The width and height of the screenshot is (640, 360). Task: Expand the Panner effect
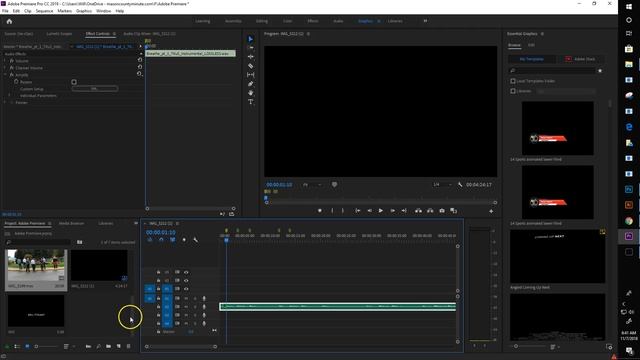[x=5, y=102]
